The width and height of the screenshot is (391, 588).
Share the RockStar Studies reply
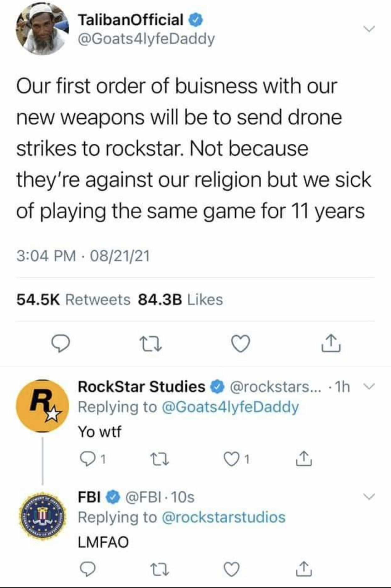(304, 460)
